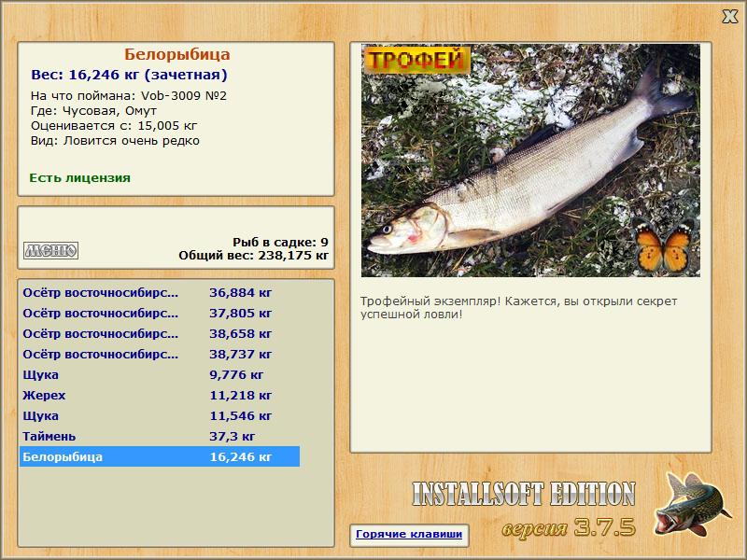Image resolution: width=747 pixels, height=560 pixels.
Task: Select the 37,805 кг Осётр row
Action: coord(160,313)
